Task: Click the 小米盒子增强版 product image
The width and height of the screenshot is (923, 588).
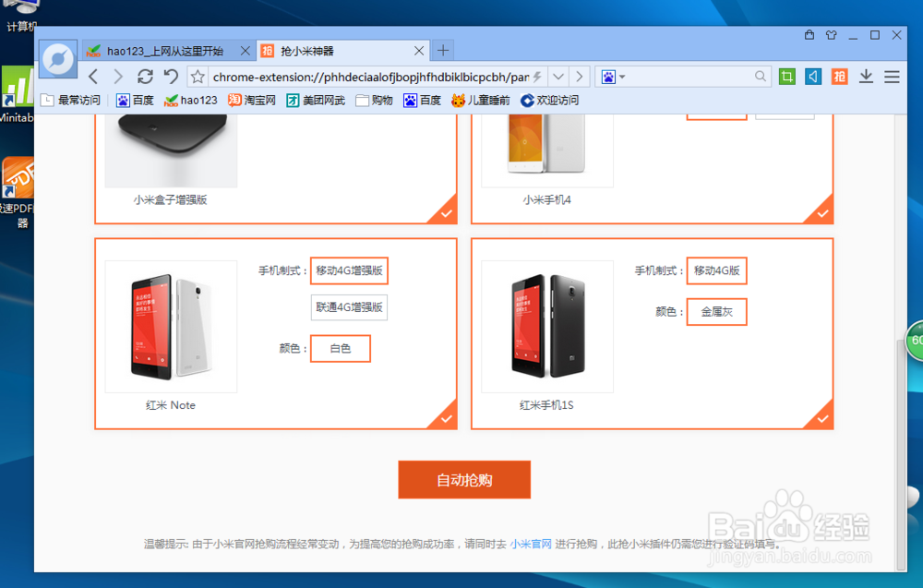Action: 171,150
